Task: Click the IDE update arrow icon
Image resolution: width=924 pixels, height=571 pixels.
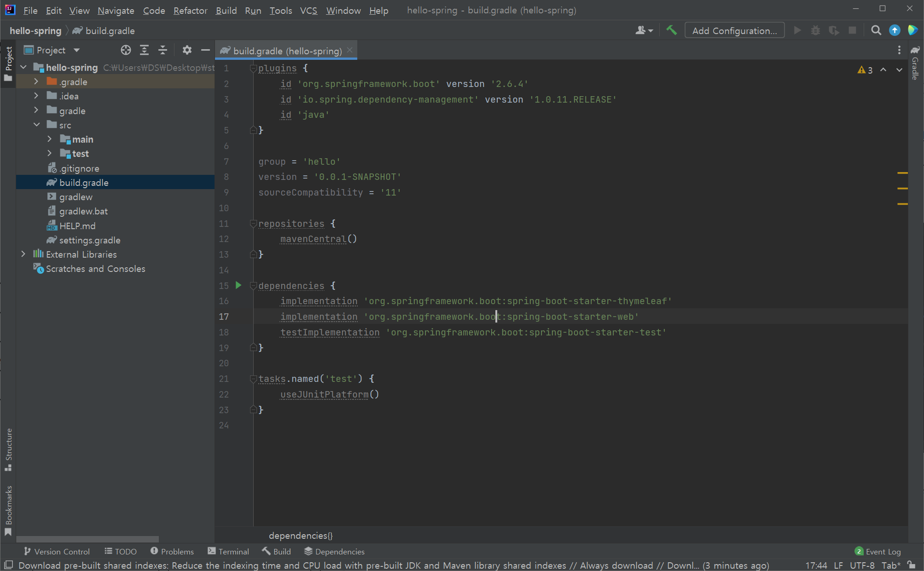Action: coord(895,30)
